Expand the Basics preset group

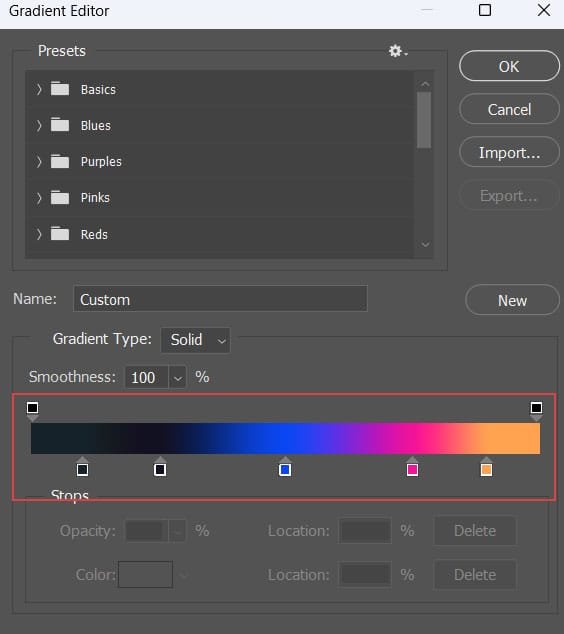(39, 89)
